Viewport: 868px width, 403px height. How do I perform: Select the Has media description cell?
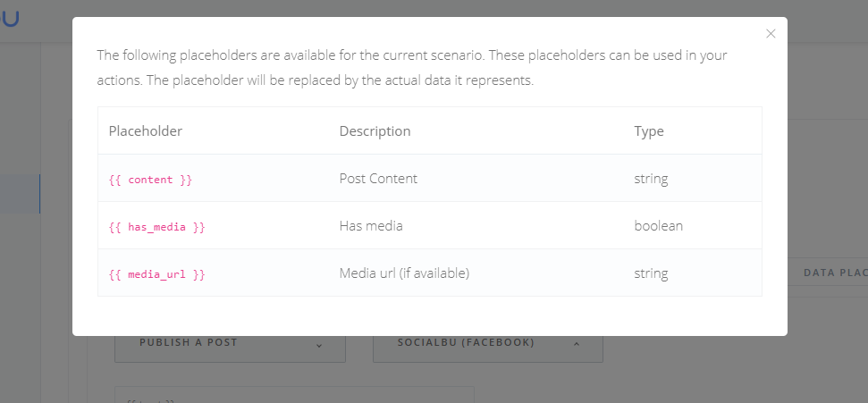[x=371, y=226]
